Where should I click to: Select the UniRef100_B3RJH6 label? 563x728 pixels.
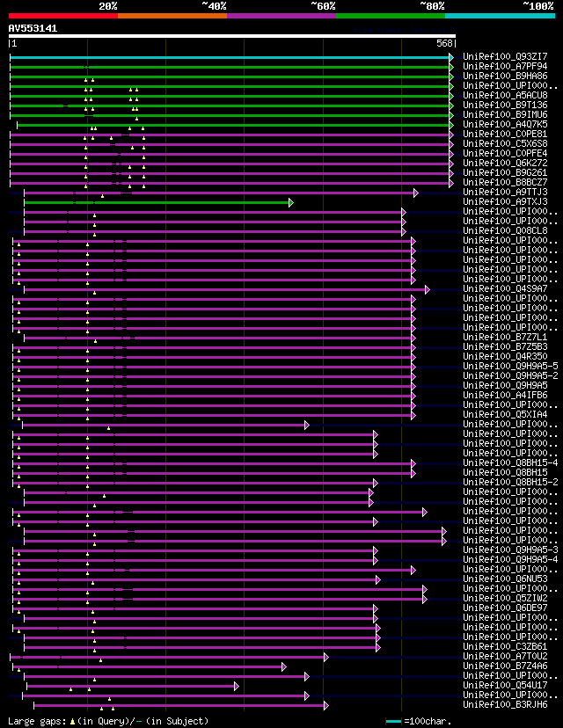505,705
